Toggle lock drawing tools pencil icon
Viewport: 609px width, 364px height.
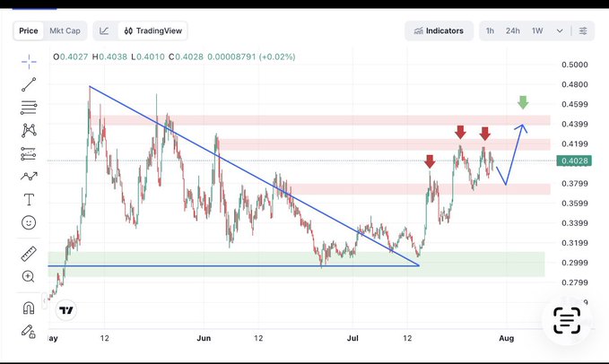coord(29,331)
